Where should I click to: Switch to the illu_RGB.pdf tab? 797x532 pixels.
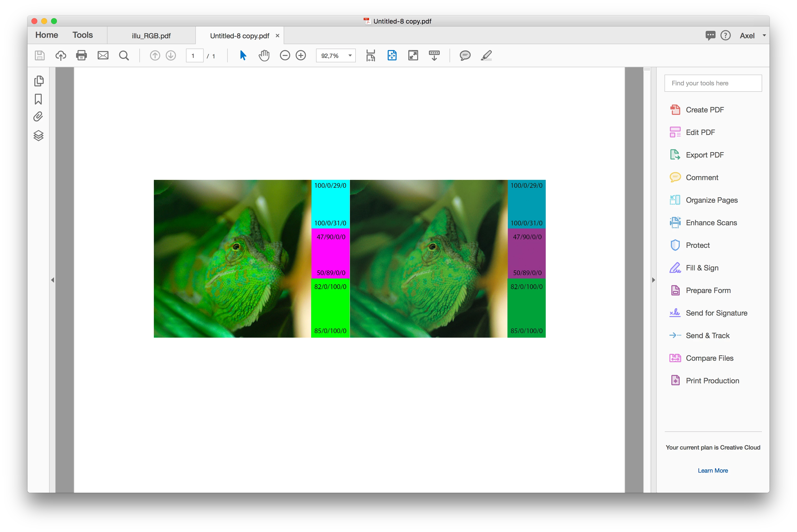click(x=151, y=36)
